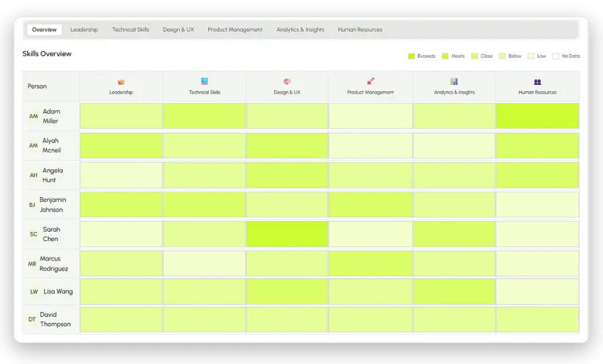Click the No Data legend swatch
The width and height of the screenshot is (603, 364).
(x=555, y=56)
